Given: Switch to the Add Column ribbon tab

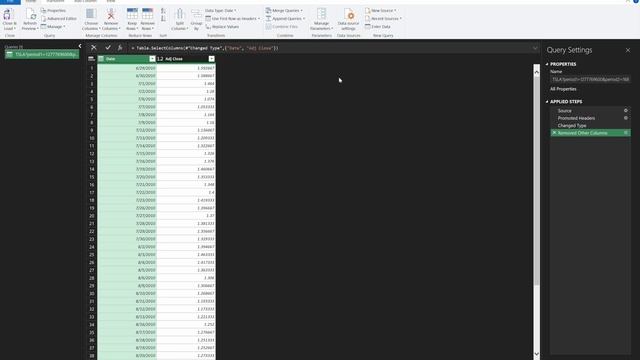Looking at the screenshot, I should point(85,2).
